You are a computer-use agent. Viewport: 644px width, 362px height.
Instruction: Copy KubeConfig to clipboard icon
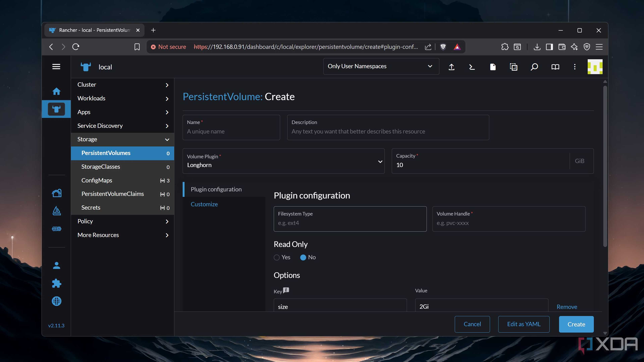(514, 67)
